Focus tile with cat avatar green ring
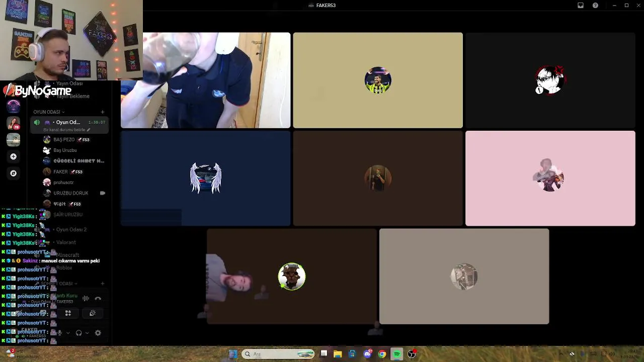The height and width of the screenshot is (362, 644). [x=292, y=277]
